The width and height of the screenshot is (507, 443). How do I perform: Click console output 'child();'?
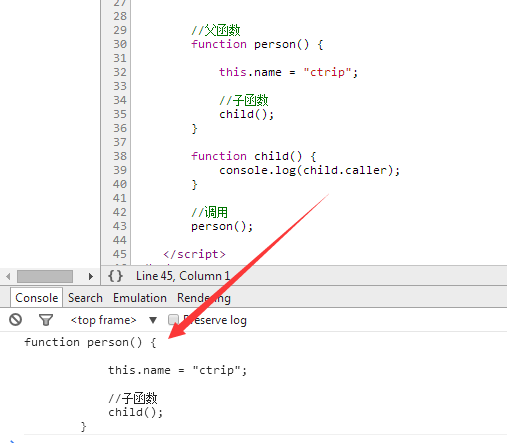(x=135, y=412)
